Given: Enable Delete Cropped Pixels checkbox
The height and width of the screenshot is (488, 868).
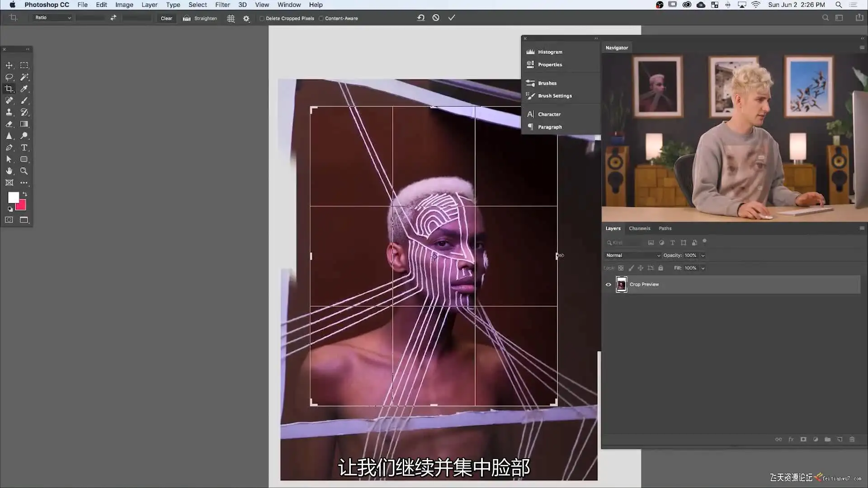Looking at the screenshot, I should click(x=262, y=19).
